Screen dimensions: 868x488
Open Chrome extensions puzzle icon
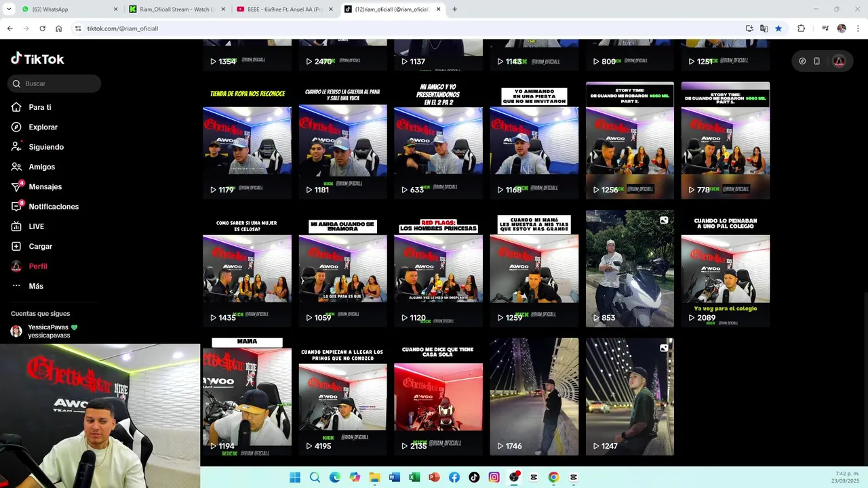[x=802, y=28]
